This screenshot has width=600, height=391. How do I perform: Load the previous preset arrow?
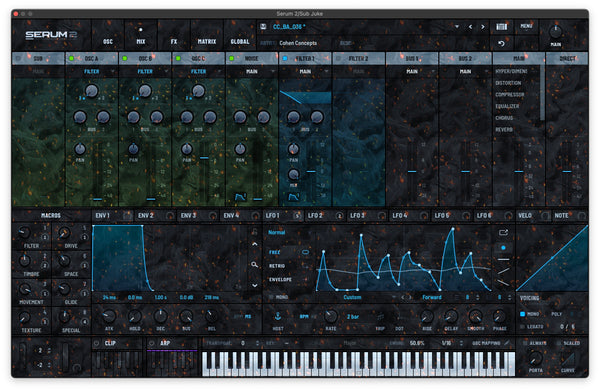470,27
